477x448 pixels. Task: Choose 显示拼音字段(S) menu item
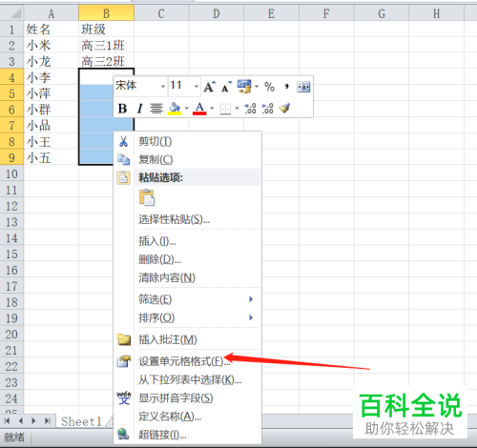coord(188,398)
